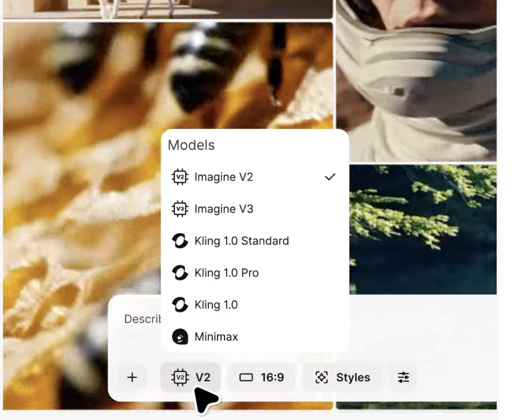
Task: Select the Imagine V2 model
Action: point(254,177)
